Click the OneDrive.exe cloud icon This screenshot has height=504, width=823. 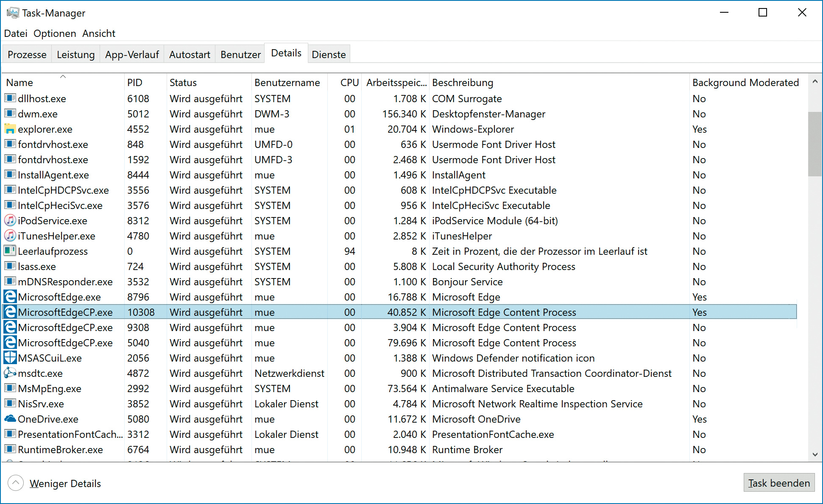pos(10,419)
